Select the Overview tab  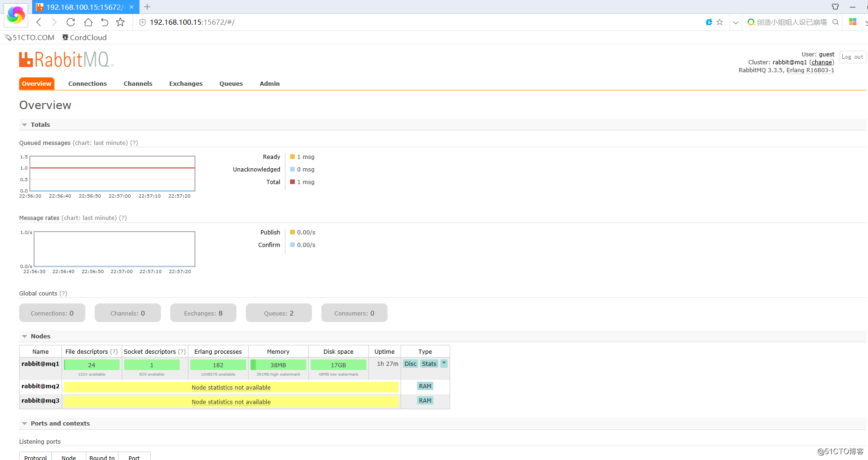(x=37, y=83)
